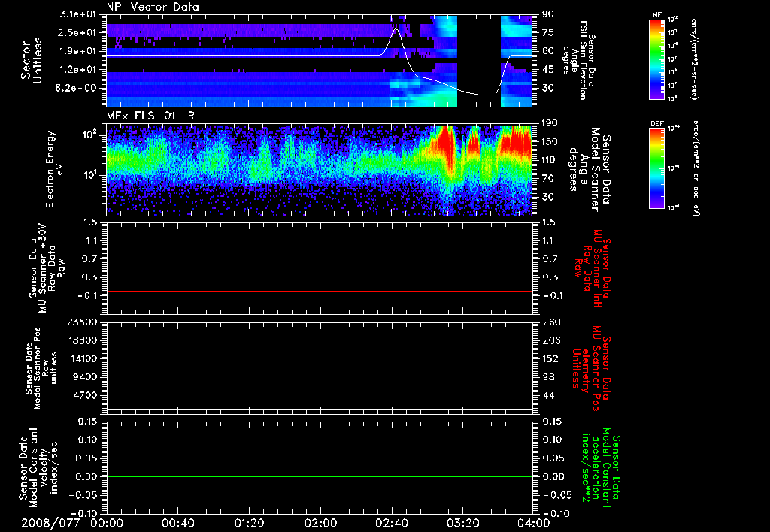The width and height of the screenshot is (770, 532).
Task: Click the '190' scanner angle tick value
Action: point(550,123)
